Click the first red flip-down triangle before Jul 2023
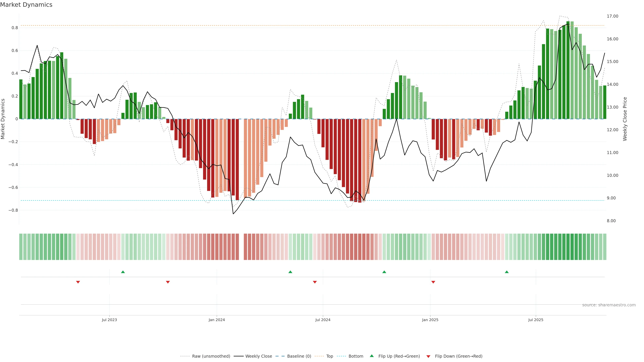The image size is (644, 362). click(x=78, y=282)
